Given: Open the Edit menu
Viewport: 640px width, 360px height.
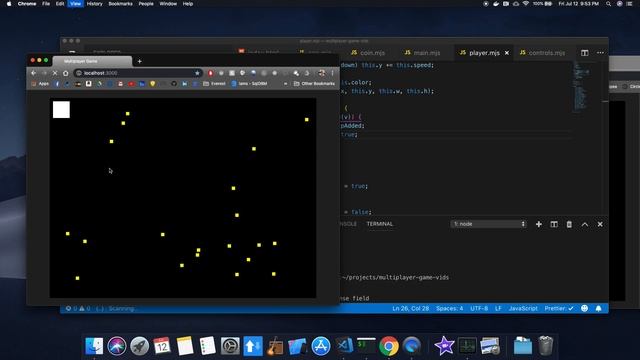Looking at the screenshot, I should tap(60, 4).
